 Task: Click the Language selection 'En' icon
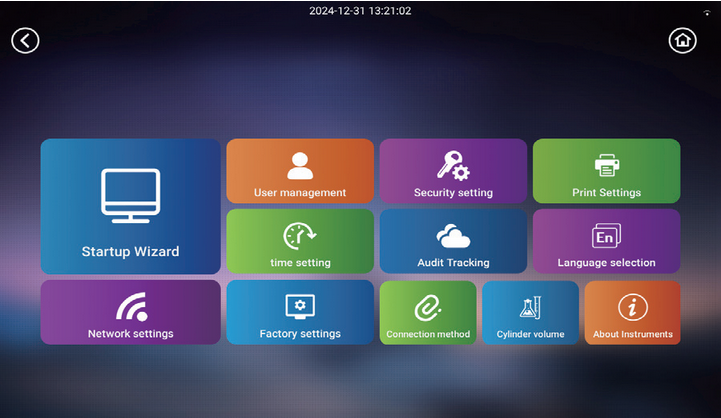tap(606, 236)
